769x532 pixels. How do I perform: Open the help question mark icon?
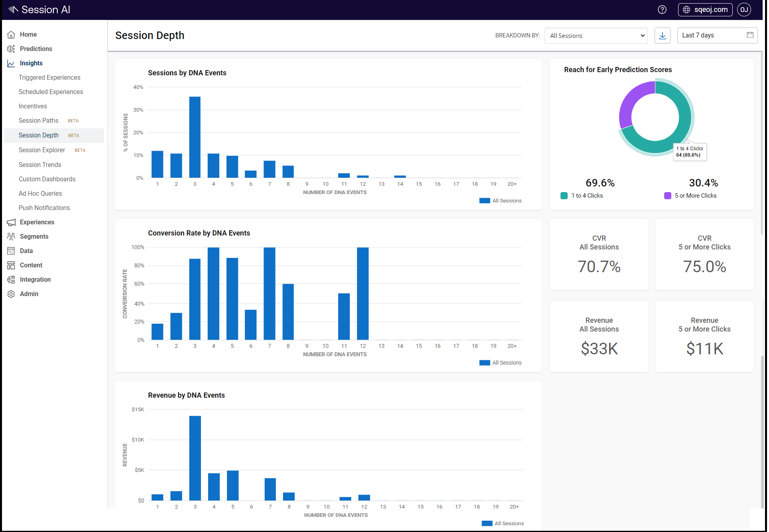[662, 10]
